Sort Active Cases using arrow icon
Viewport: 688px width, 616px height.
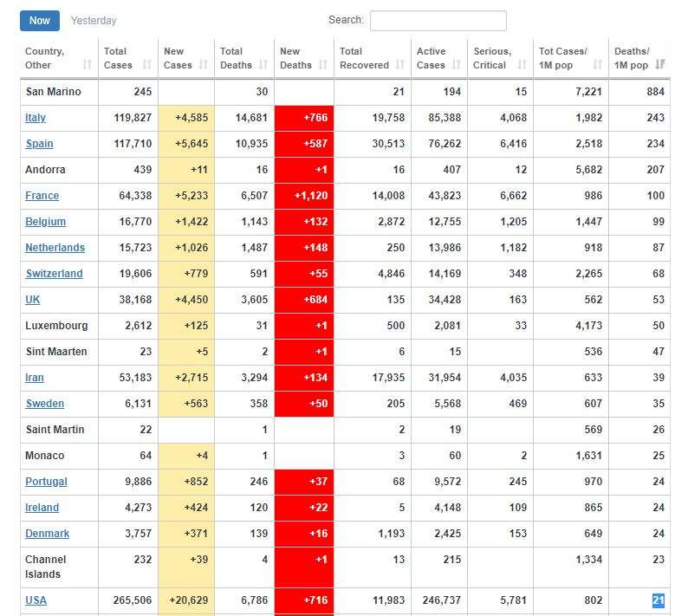click(456, 65)
